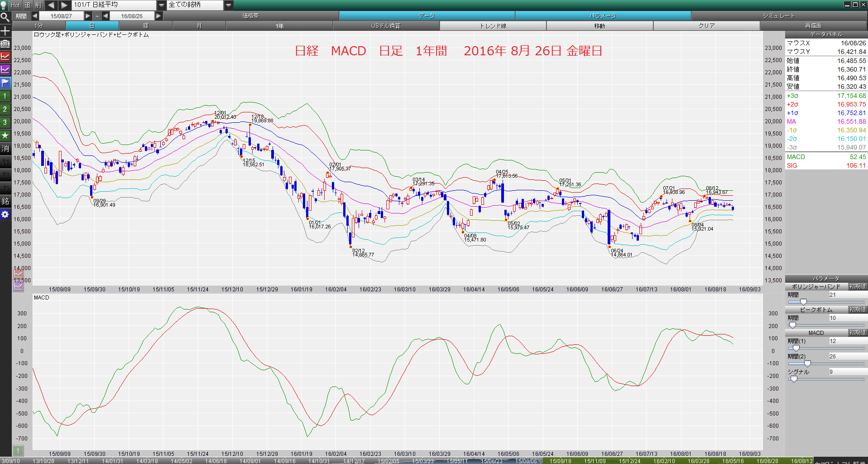Reset ボリンジャーバンド to 初期値
The height and width of the screenshot is (464, 868).
[x=858, y=286]
